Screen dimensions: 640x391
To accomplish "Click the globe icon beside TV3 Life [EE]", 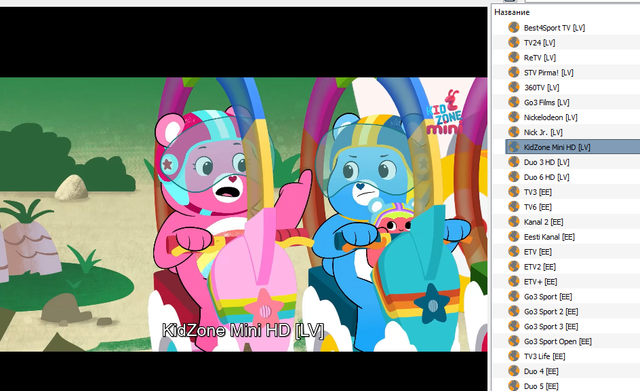I will tap(513, 356).
